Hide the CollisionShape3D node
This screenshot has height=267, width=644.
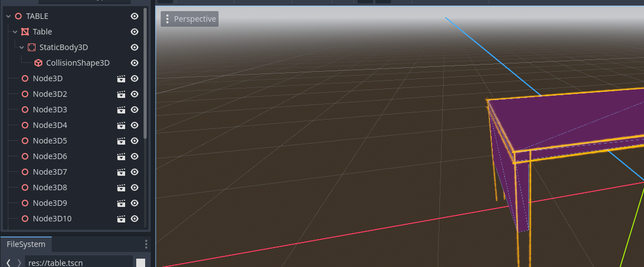point(134,63)
